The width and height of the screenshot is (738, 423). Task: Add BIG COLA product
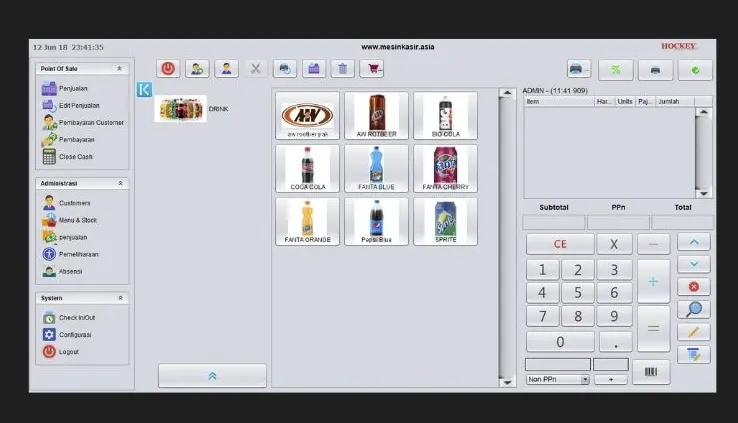(x=446, y=115)
